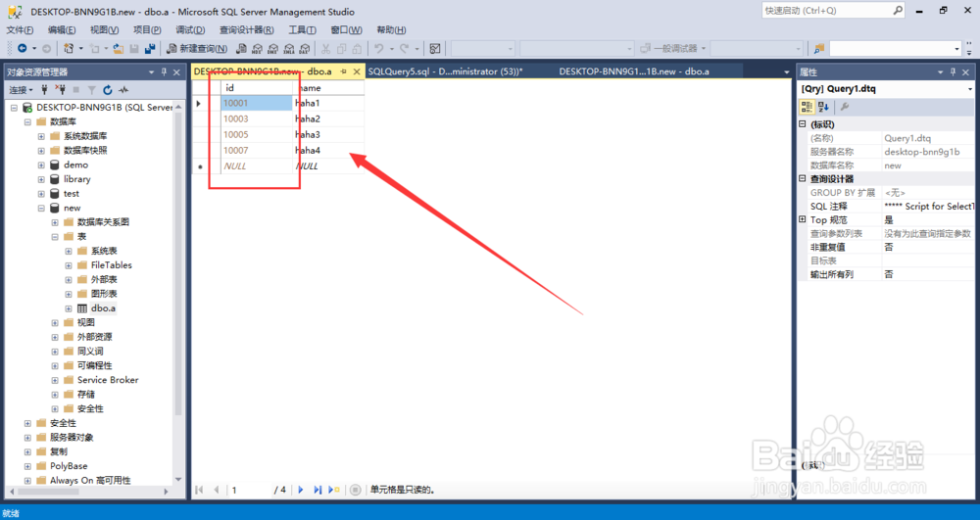Click the undo toolbar icon
This screenshot has width=980, height=520.
tap(378, 48)
